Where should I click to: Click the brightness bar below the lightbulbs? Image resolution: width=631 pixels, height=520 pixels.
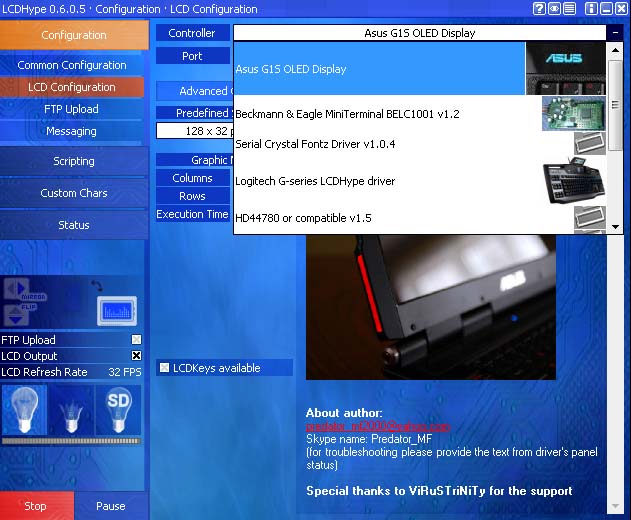coord(71,441)
